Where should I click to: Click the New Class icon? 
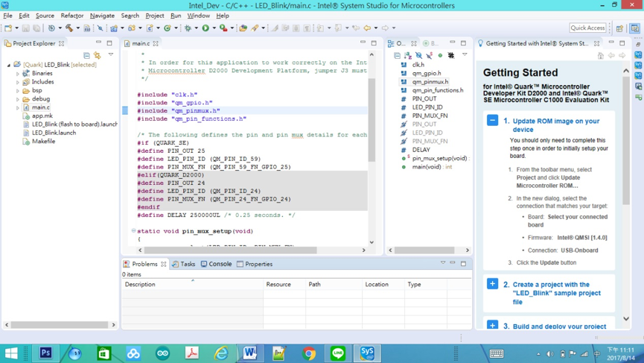coord(168,28)
